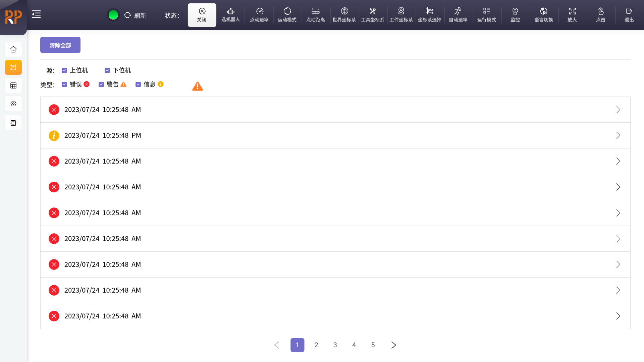Open 运行模式 run mode
This screenshot has height=362, width=644.
487,15
